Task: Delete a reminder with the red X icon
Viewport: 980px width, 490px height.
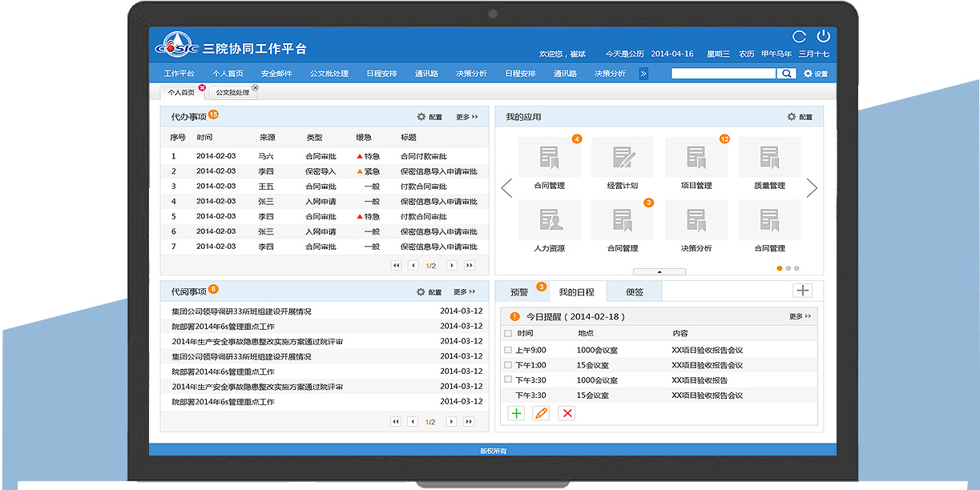Action: [566, 413]
